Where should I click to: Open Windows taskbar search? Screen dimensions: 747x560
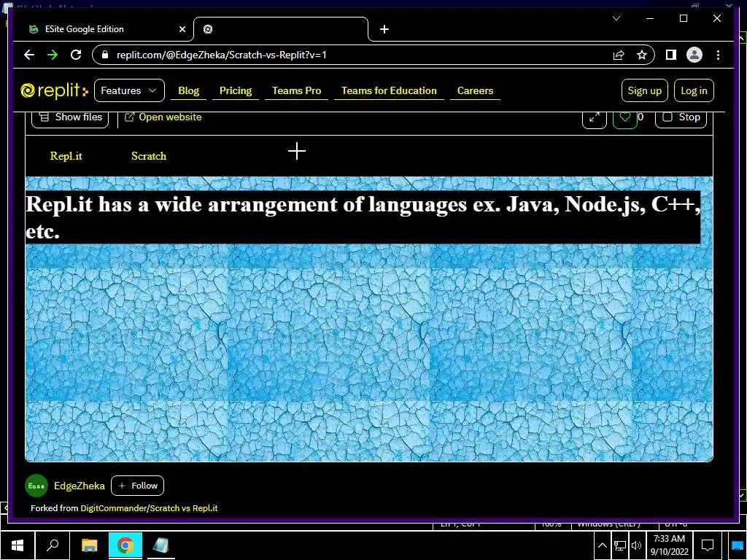click(x=53, y=545)
